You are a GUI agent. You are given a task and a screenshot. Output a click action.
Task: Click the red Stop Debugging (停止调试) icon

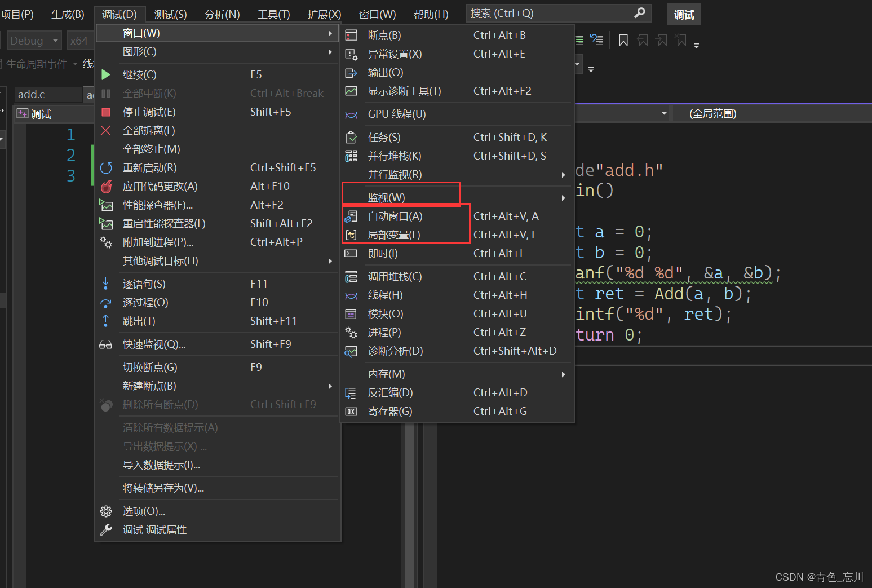(105, 112)
